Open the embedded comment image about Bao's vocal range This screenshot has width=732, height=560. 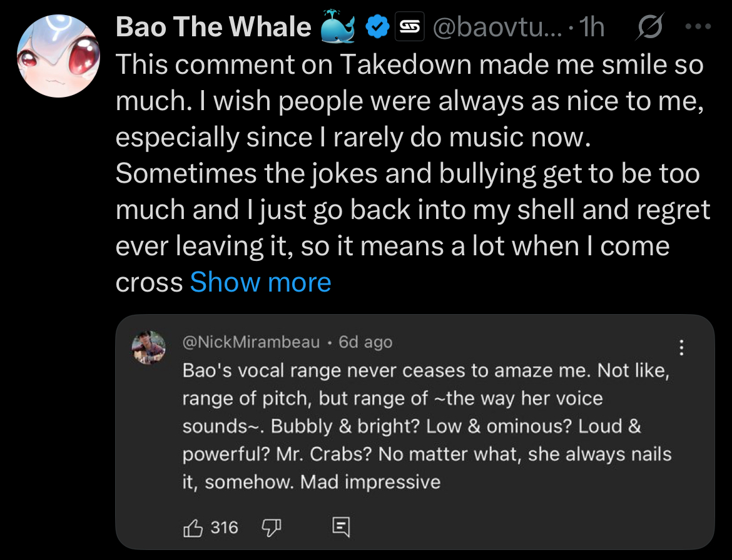415,432
